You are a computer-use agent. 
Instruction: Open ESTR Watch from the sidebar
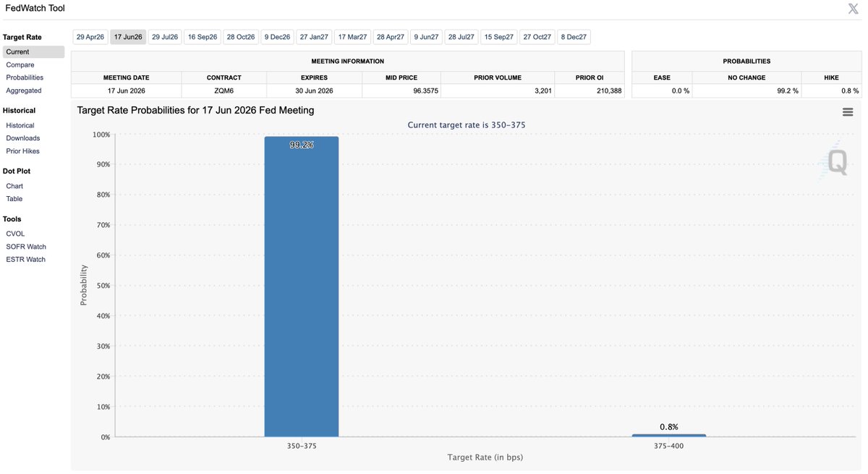(x=25, y=258)
